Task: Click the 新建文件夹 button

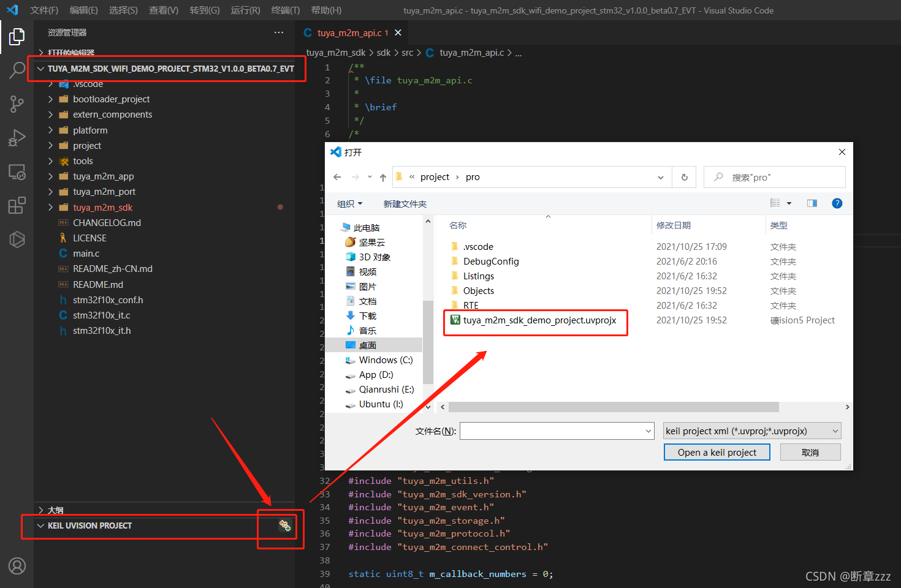Action: [x=405, y=204]
